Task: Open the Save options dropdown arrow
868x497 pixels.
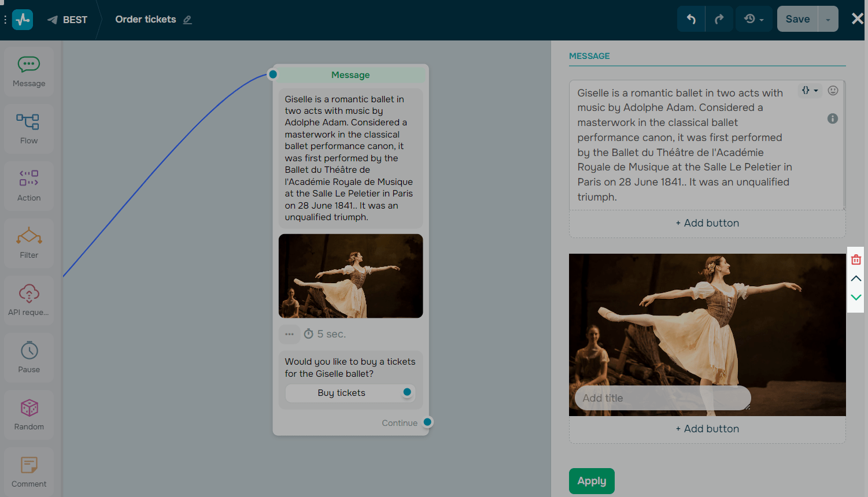Action: (828, 19)
